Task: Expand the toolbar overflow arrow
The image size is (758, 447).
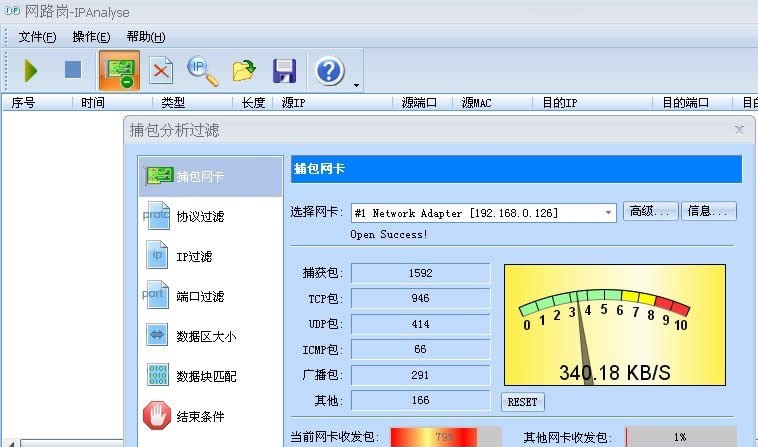Action: tap(356, 86)
